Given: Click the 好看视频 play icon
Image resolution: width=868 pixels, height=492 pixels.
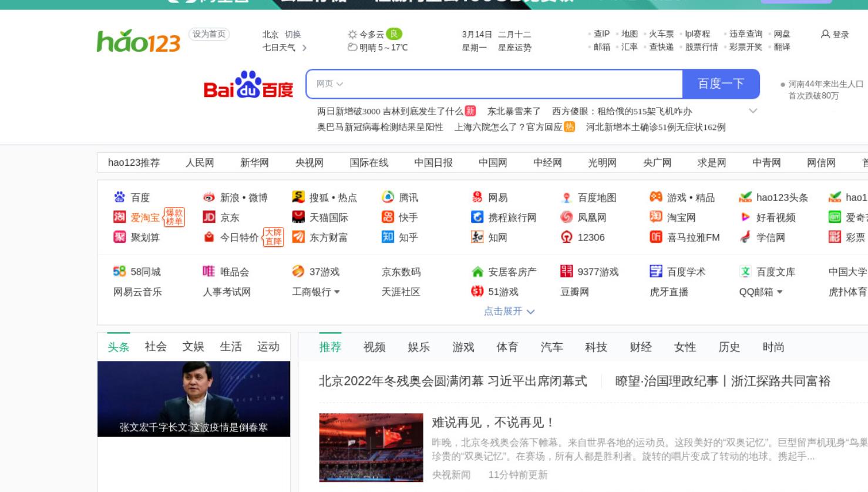Looking at the screenshot, I should [x=745, y=217].
